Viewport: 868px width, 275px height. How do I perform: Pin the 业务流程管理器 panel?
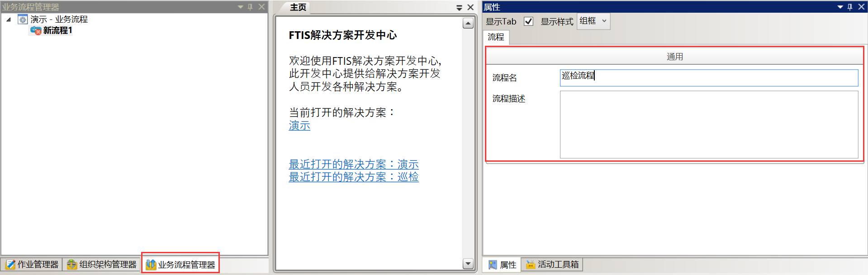coord(250,7)
